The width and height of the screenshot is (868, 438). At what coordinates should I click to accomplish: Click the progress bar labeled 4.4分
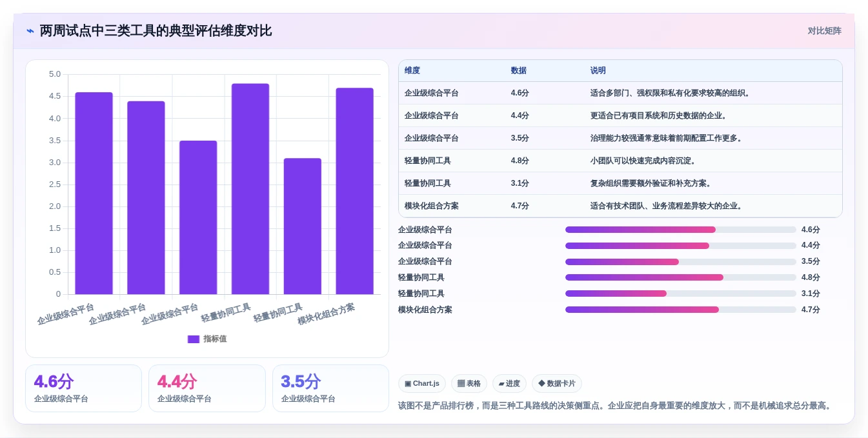click(681, 246)
